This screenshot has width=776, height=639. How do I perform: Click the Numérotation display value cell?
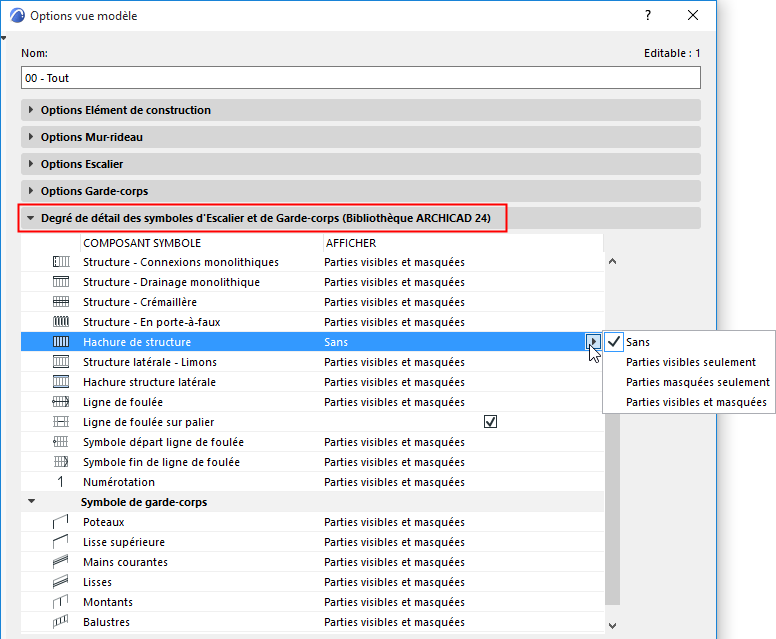pyautogui.click(x=394, y=482)
